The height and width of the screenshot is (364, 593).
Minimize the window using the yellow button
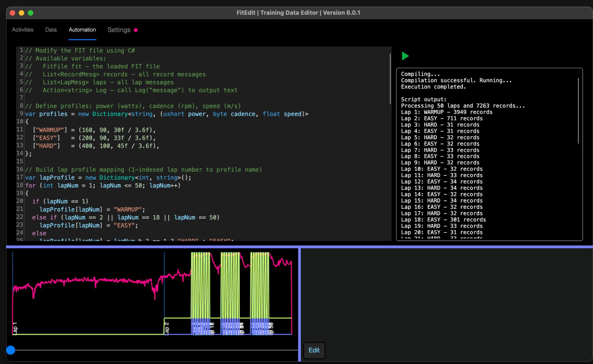point(22,13)
